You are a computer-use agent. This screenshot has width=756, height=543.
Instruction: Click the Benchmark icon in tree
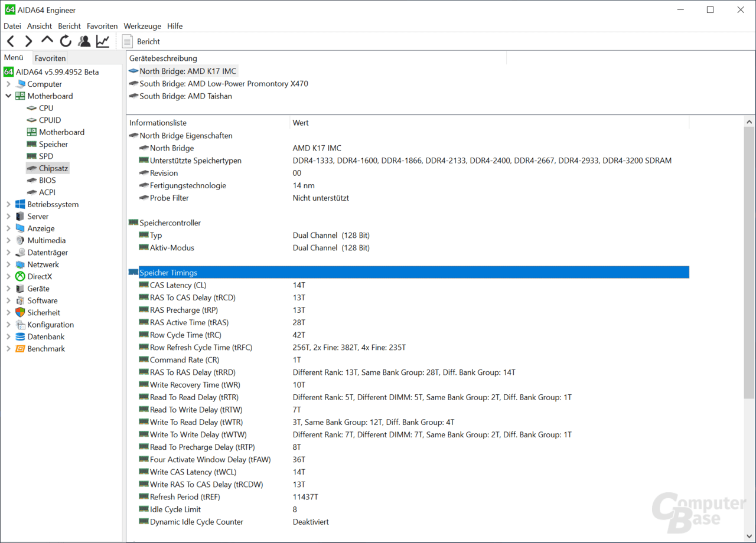(20, 349)
